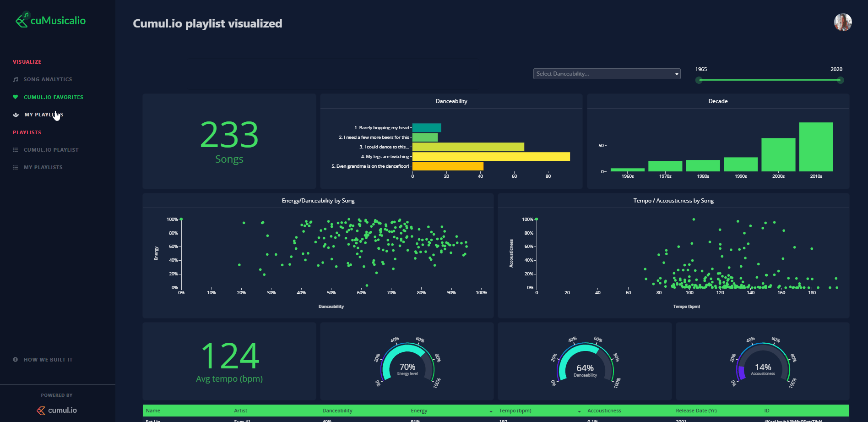Image resolution: width=868 pixels, height=422 pixels.
Task: Click the list icon beside Cumul.io Playlist
Action: tap(16, 150)
